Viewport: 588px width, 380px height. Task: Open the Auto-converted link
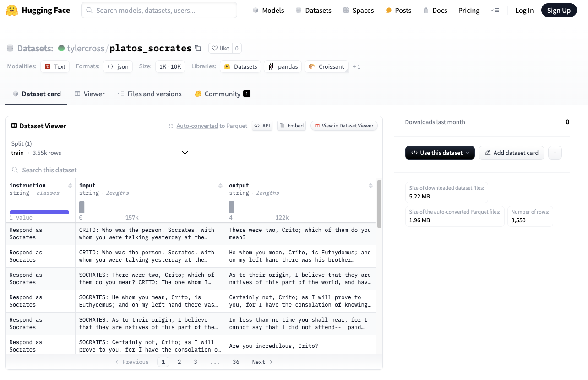coord(197,126)
